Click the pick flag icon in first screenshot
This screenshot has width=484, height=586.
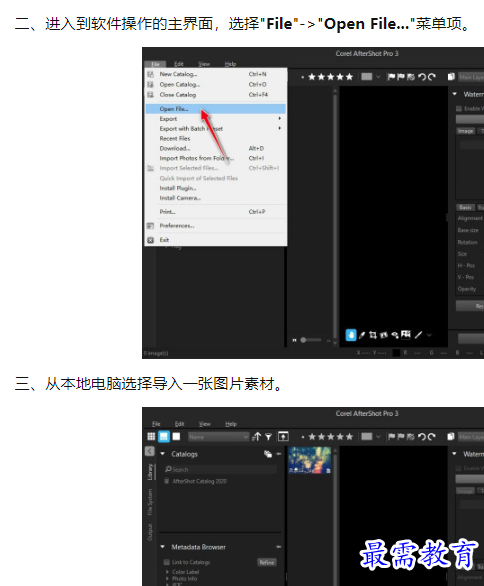[391, 77]
